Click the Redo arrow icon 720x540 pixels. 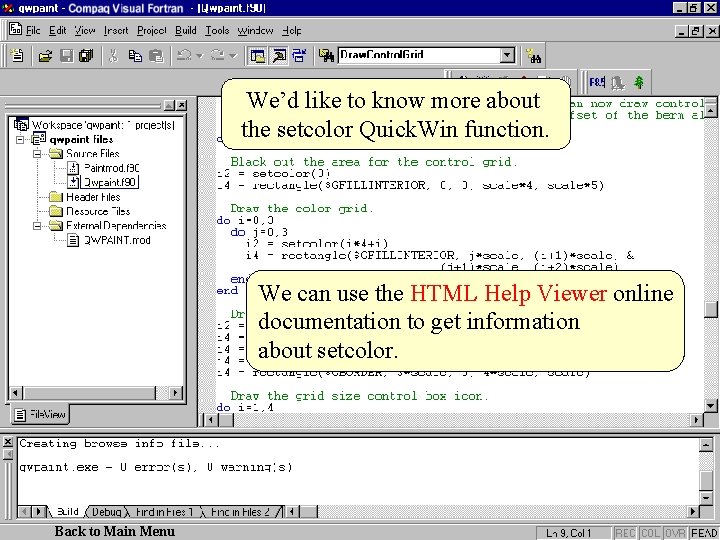pyautogui.click(x=218, y=56)
